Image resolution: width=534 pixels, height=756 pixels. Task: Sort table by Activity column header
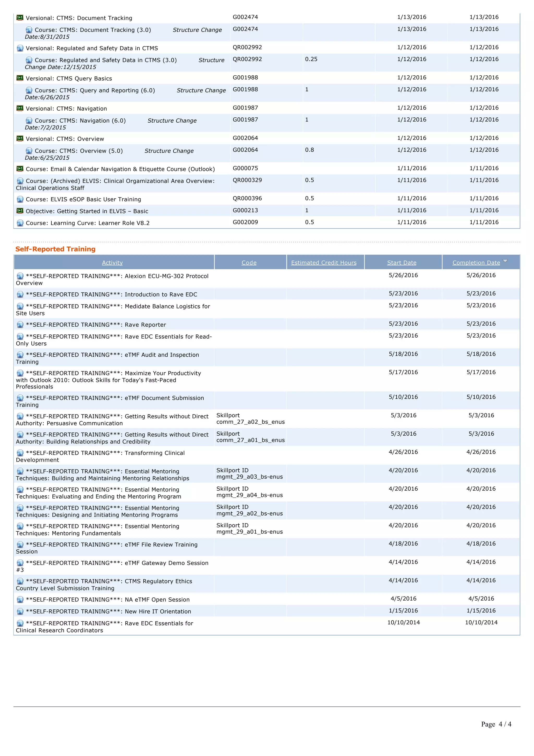112,263
